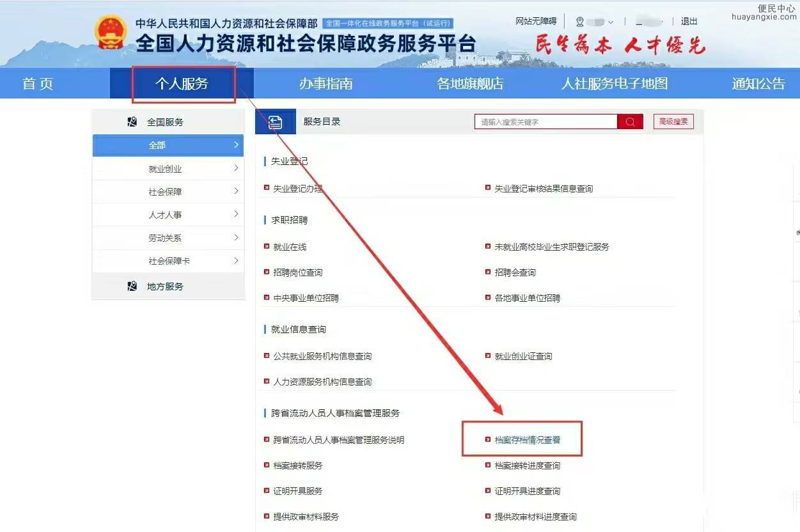Viewport: 800px width, 532px height.
Task: Click the 高级搜索 button
Action: tap(673, 121)
